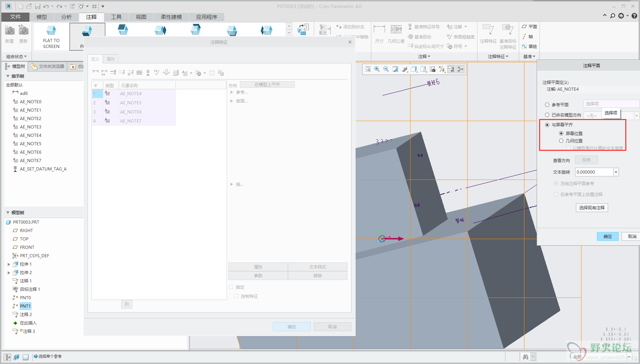
Task: Select the 几何位置 radio button
Action: (x=561, y=141)
